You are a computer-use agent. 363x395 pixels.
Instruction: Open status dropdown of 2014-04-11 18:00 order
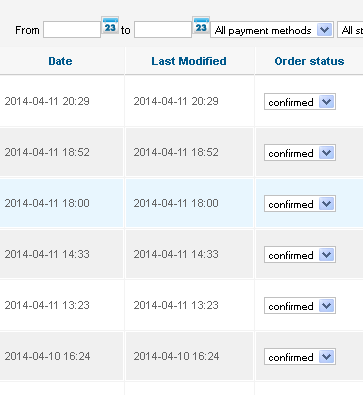click(x=300, y=204)
